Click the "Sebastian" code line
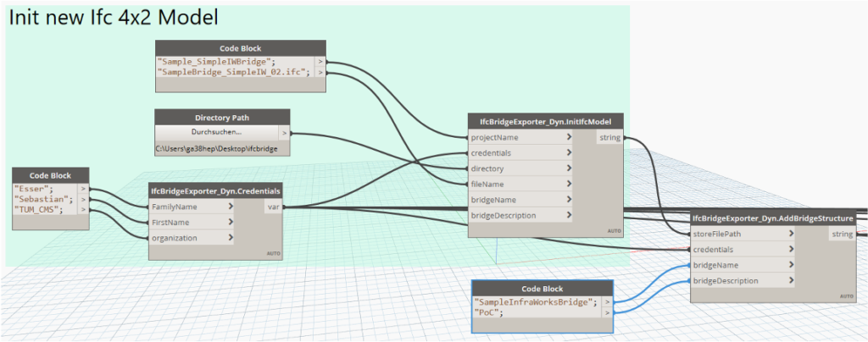The width and height of the screenshot is (868, 342). pyautogui.click(x=43, y=199)
